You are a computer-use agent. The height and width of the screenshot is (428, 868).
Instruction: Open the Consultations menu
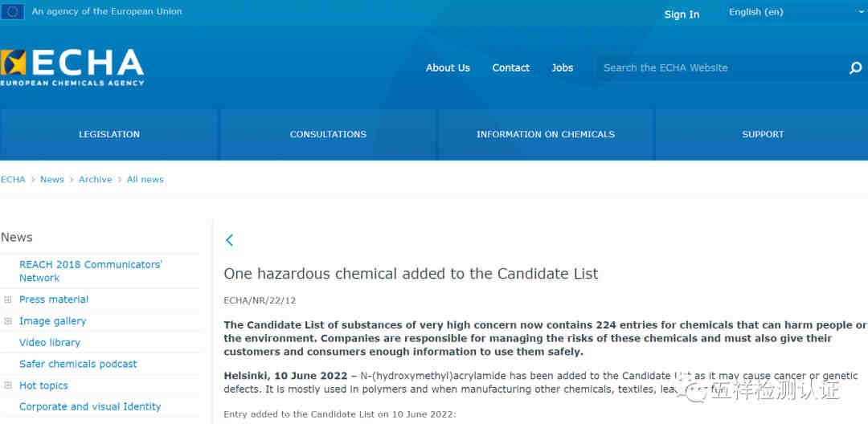[328, 134]
